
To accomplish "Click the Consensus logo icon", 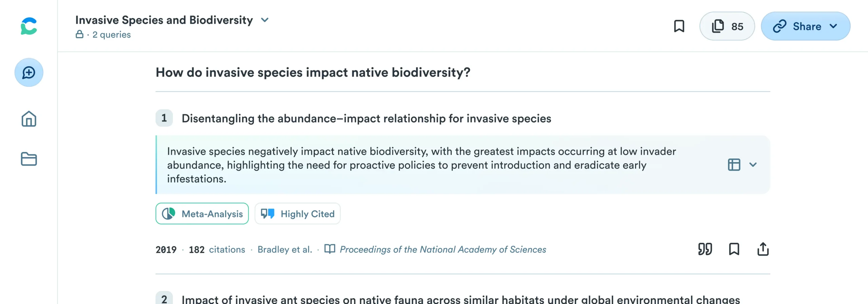I will point(29,26).
